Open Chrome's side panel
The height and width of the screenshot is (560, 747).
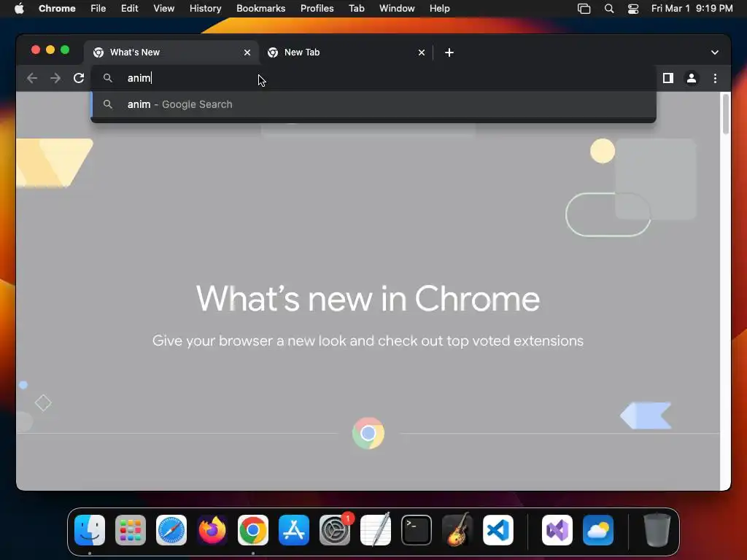668,78
